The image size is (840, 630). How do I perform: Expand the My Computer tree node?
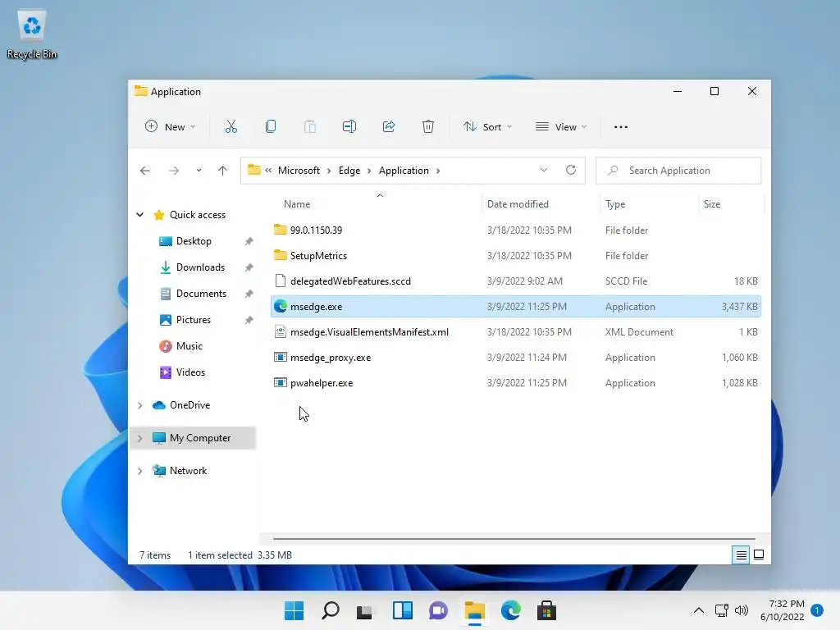coord(139,438)
